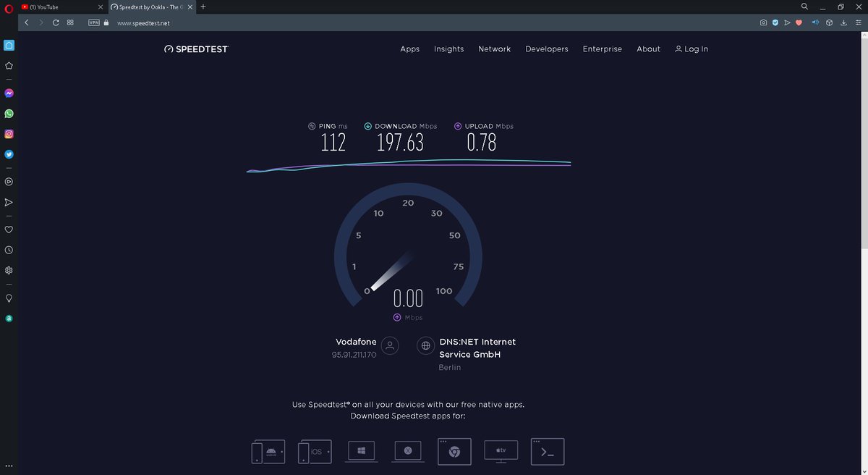Image resolution: width=868 pixels, height=475 pixels.
Task: Open the tab search magnifier
Action: coord(805,7)
